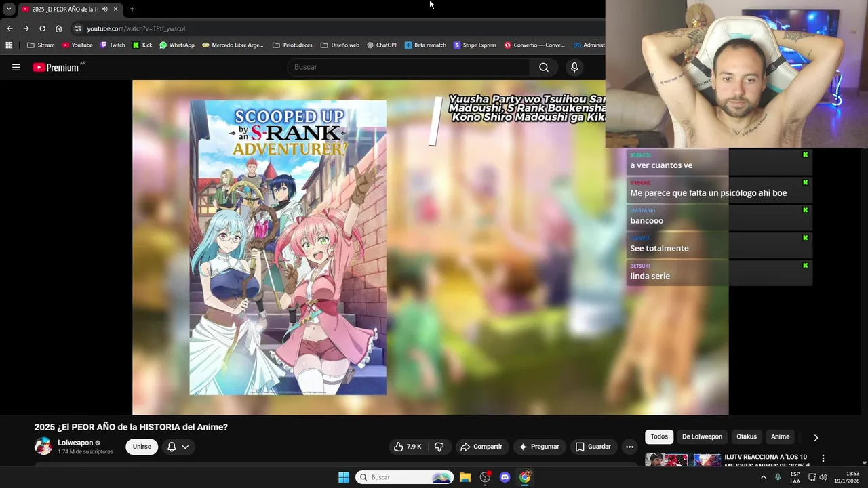The width and height of the screenshot is (868, 488).
Task: Open the tab search dropdown
Action: pyautogui.click(x=9, y=9)
